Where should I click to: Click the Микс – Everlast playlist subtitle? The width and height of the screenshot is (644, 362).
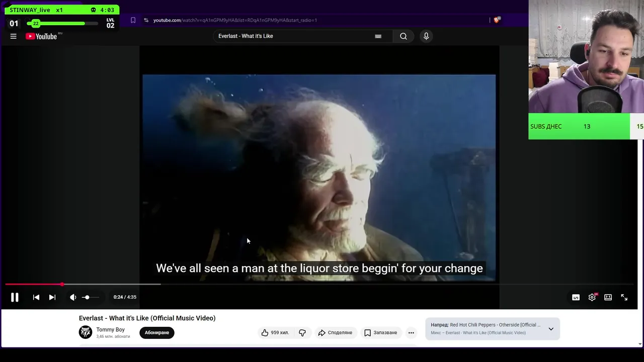478,333
